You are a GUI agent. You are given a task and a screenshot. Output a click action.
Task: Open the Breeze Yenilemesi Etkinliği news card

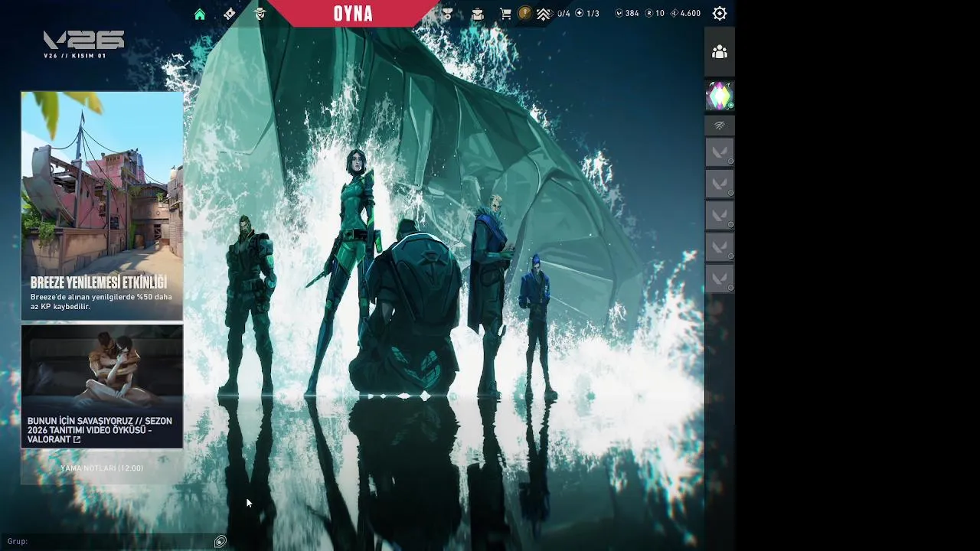point(102,206)
